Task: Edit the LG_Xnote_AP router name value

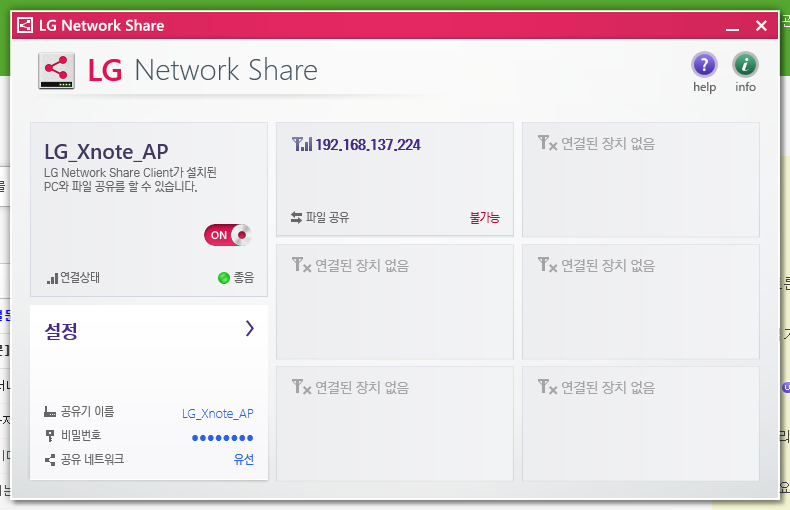Action: coord(218,414)
